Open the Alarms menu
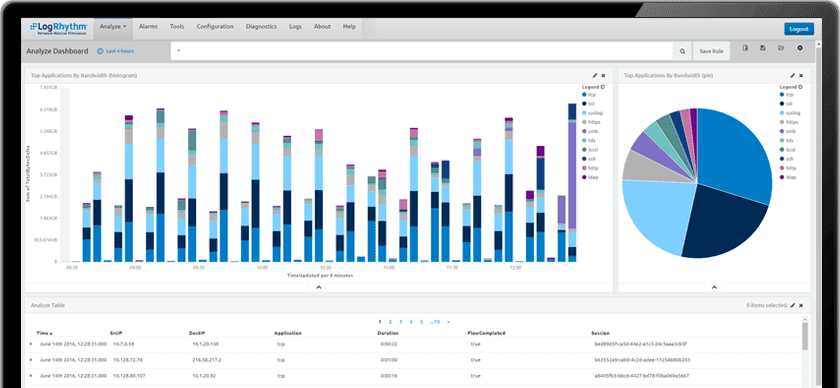Screen dimensions: 840x388 click(x=148, y=26)
